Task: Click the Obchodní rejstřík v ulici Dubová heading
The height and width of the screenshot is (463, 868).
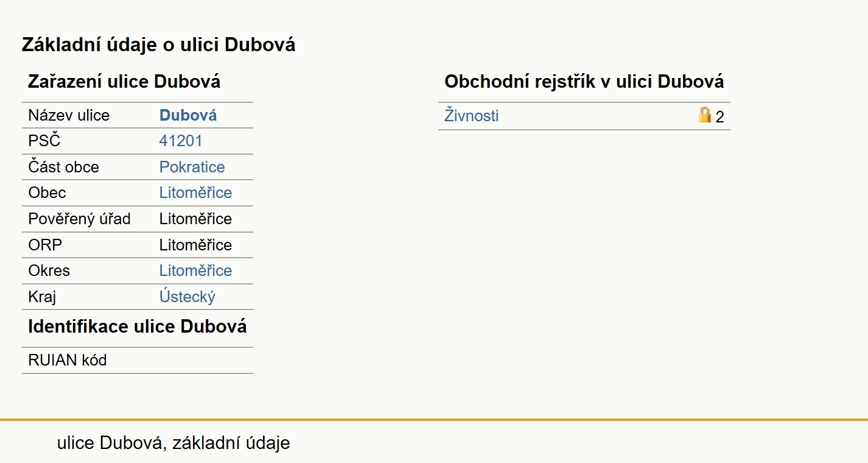Action: tap(584, 81)
